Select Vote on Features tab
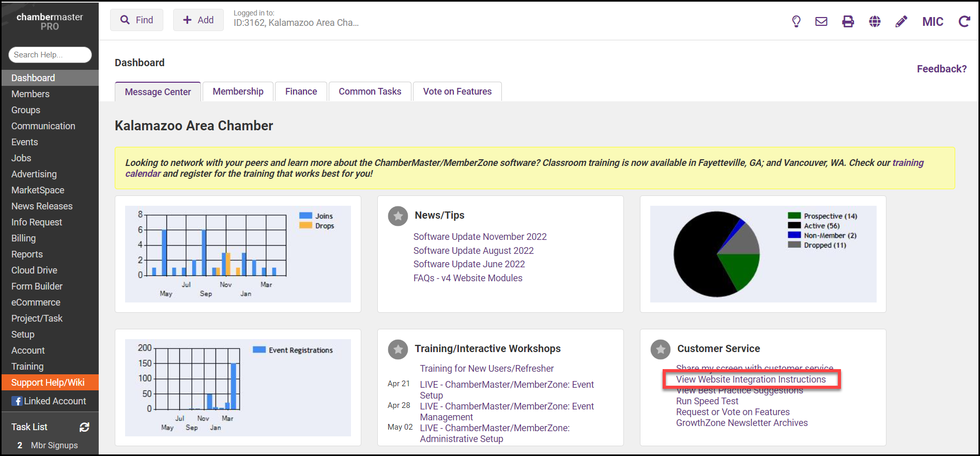Viewport: 980px width, 456px height. [457, 92]
